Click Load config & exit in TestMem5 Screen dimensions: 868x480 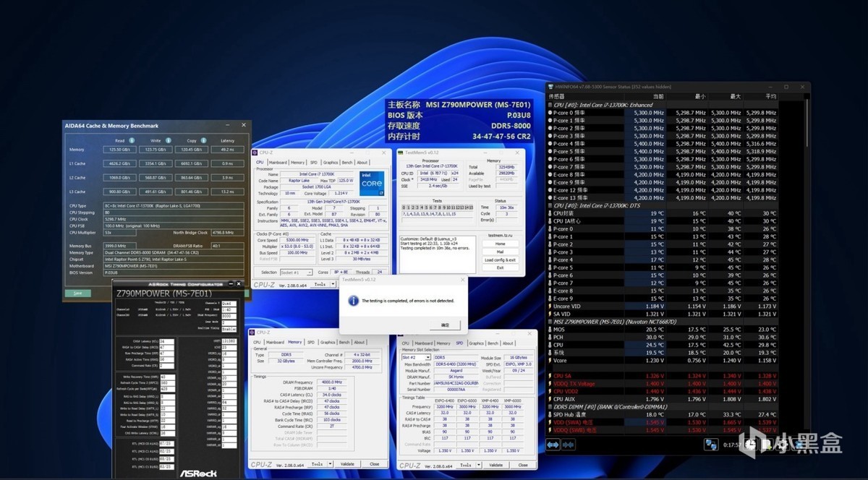click(500, 260)
